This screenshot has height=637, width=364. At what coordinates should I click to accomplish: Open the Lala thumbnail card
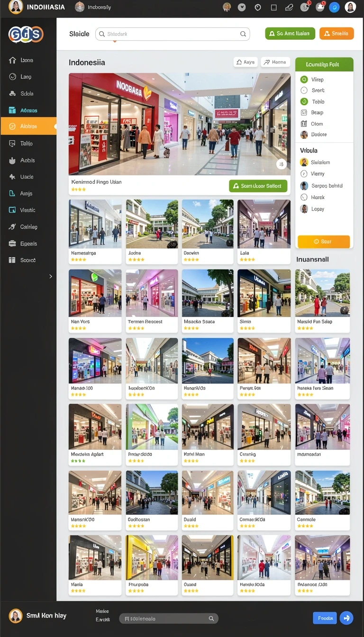(264, 231)
